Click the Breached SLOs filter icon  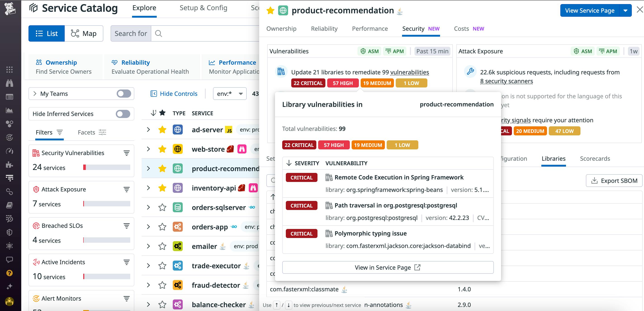click(x=126, y=226)
